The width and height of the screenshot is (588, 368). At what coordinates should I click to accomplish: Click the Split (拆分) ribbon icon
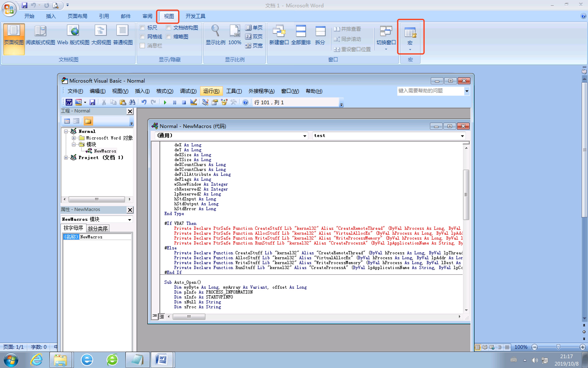(x=320, y=35)
